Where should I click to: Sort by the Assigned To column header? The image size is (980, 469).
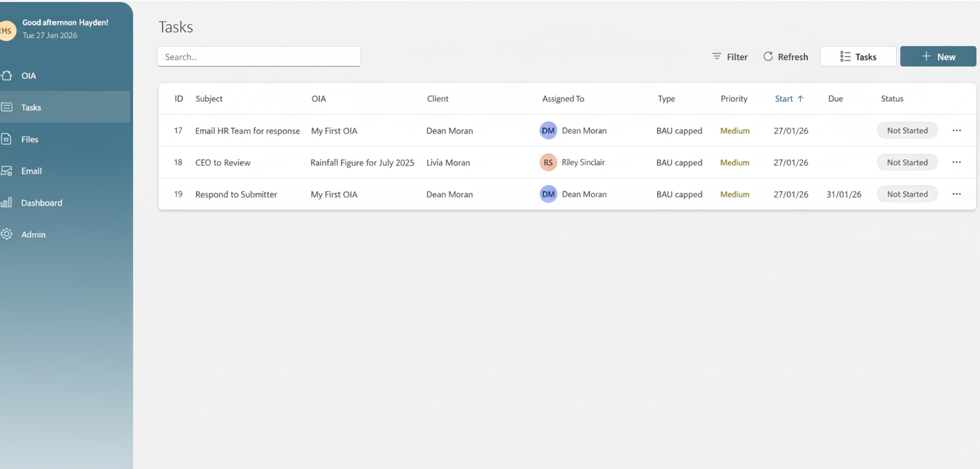[x=563, y=99]
